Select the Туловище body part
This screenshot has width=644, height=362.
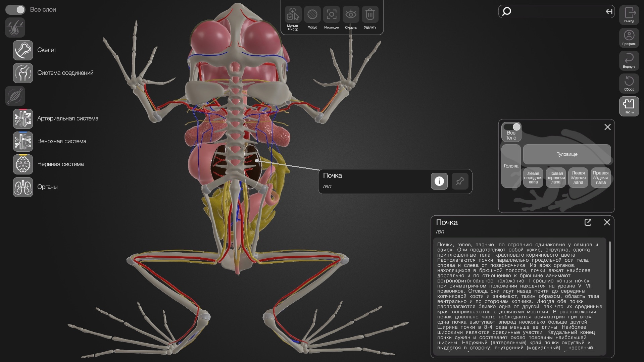[567, 154]
